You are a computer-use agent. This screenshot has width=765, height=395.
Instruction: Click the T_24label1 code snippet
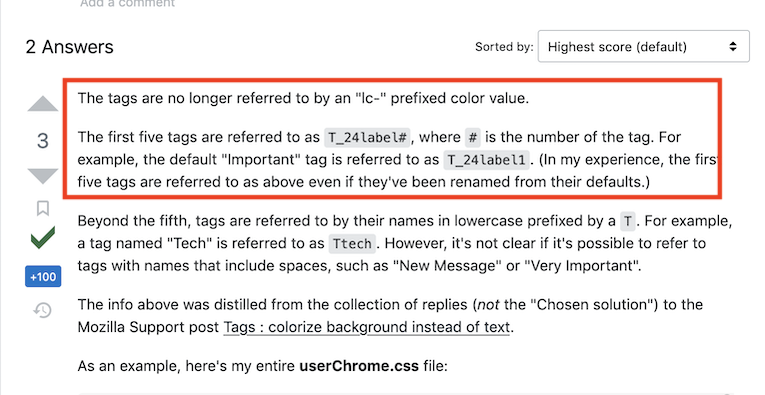tap(486, 160)
